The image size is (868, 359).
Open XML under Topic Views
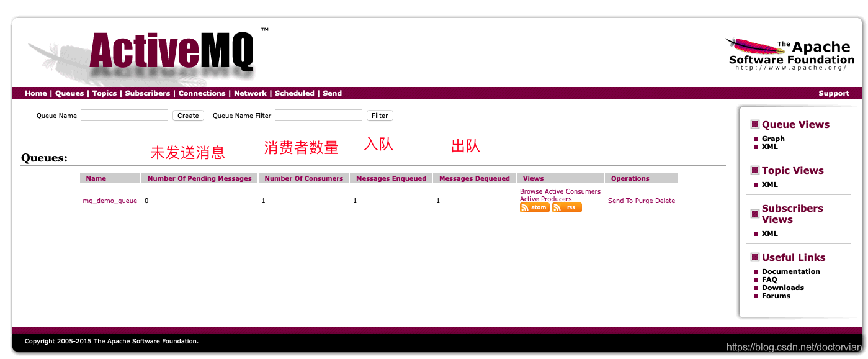pos(770,184)
